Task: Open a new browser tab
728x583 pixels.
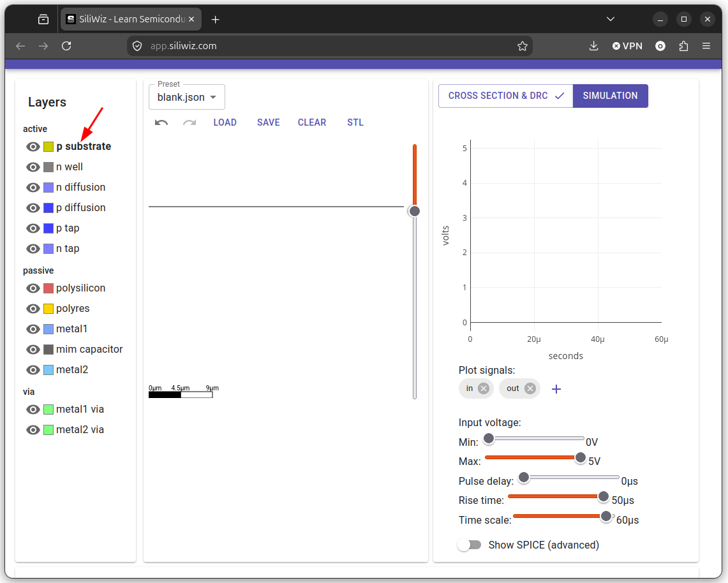Action: pyautogui.click(x=215, y=20)
